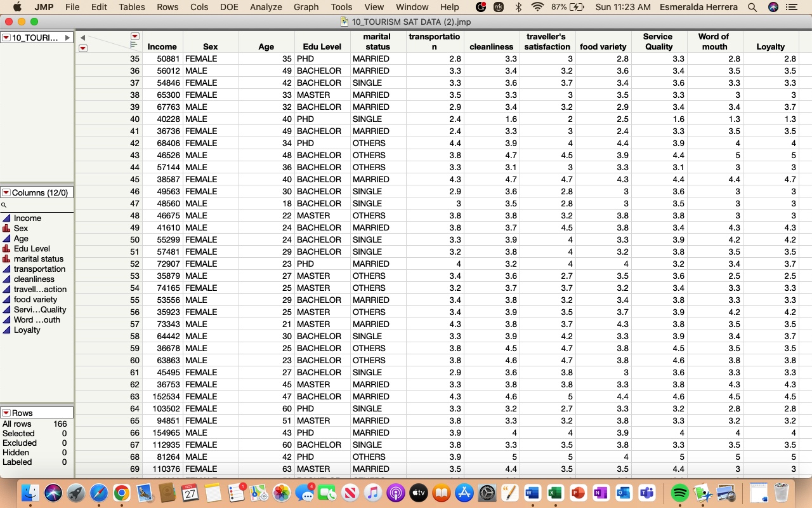
Task: Select the Loyalty column header
Action: [x=771, y=46]
